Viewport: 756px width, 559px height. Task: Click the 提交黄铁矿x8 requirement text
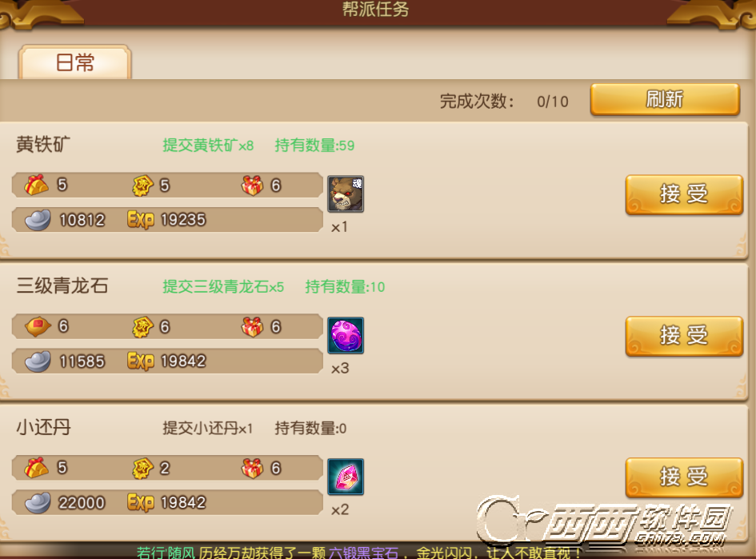(208, 145)
